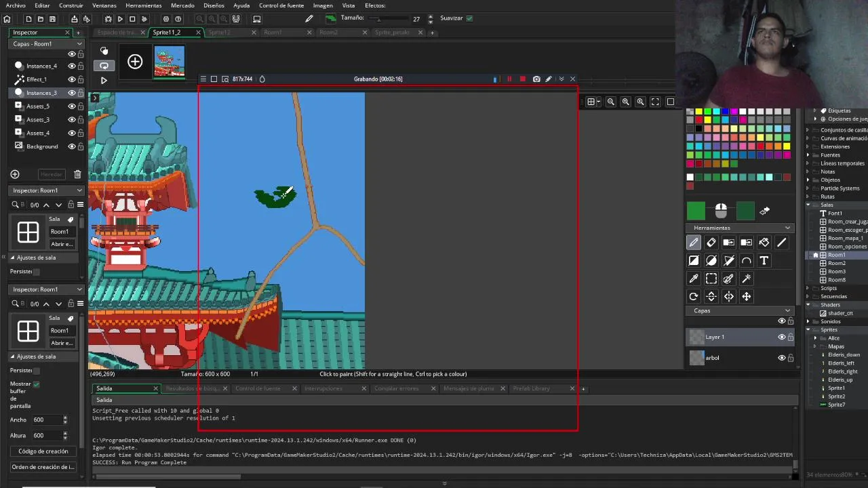Hide Layer 1 in Capas panel
Image resolution: width=868 pixels, height=488 pixels.
coord(781,337)
